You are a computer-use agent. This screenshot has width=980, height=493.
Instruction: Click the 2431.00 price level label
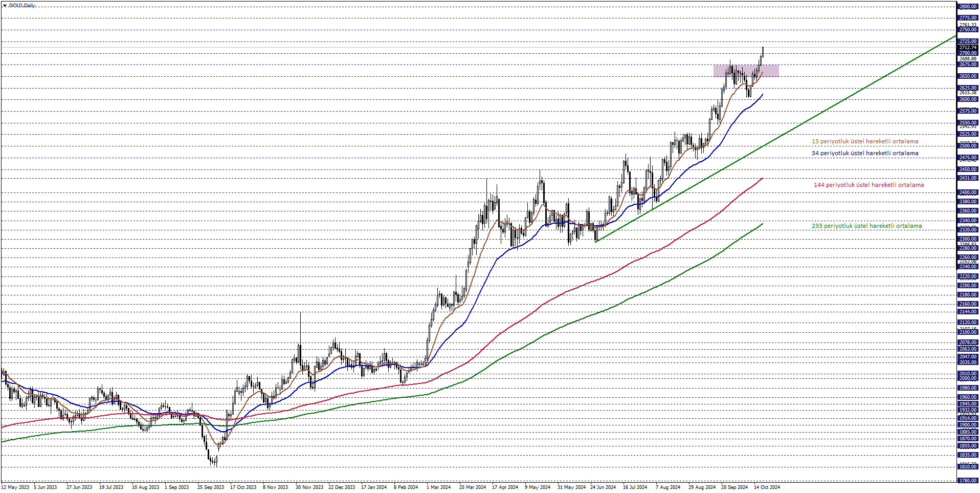968,178
